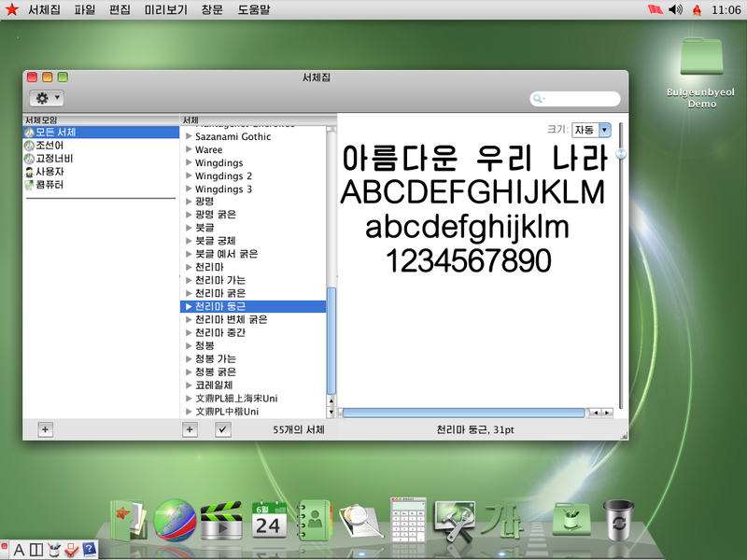The image size is (747, 560).
Task: Click the font search field
Action: click(x=579, y=98)
